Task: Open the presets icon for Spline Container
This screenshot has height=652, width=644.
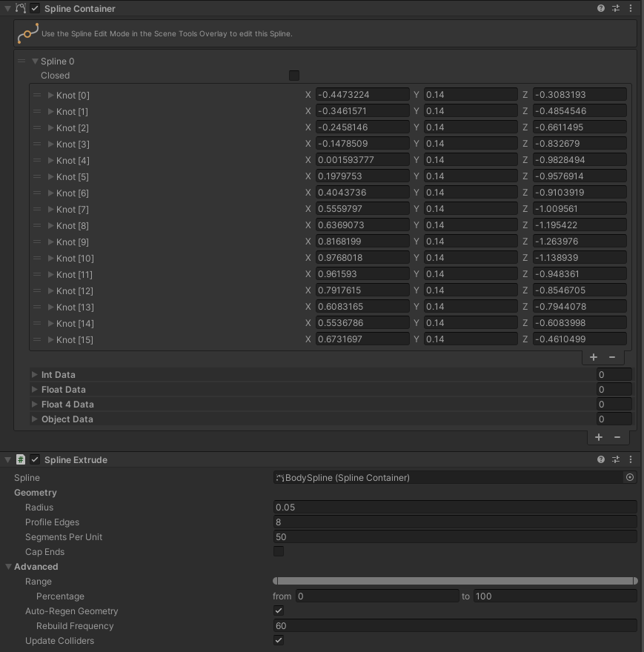Action: (614, 8)
